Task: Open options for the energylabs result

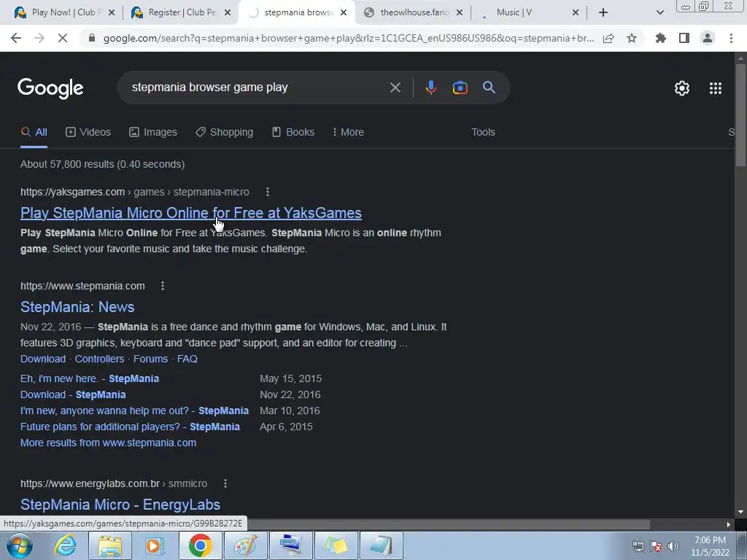Action: point(225,483)
